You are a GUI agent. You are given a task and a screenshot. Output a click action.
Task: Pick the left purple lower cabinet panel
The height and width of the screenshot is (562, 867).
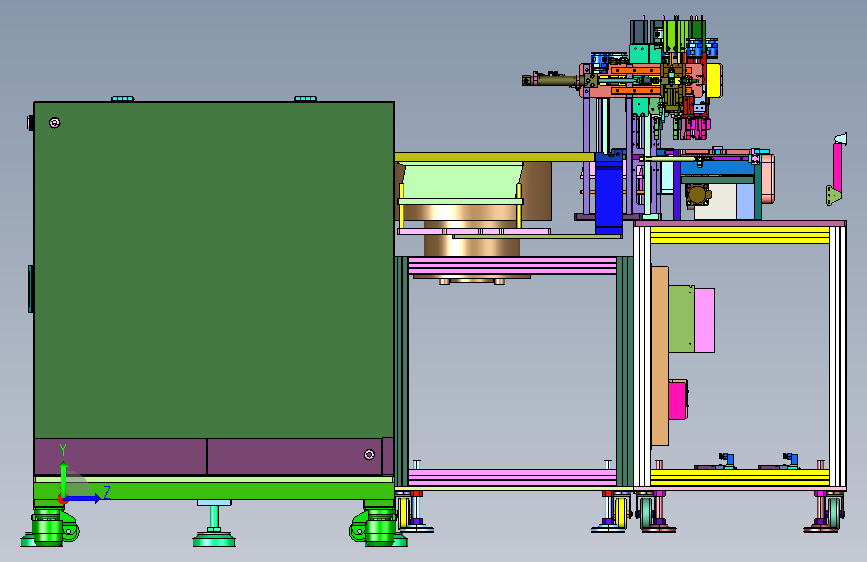click(121, 457)
